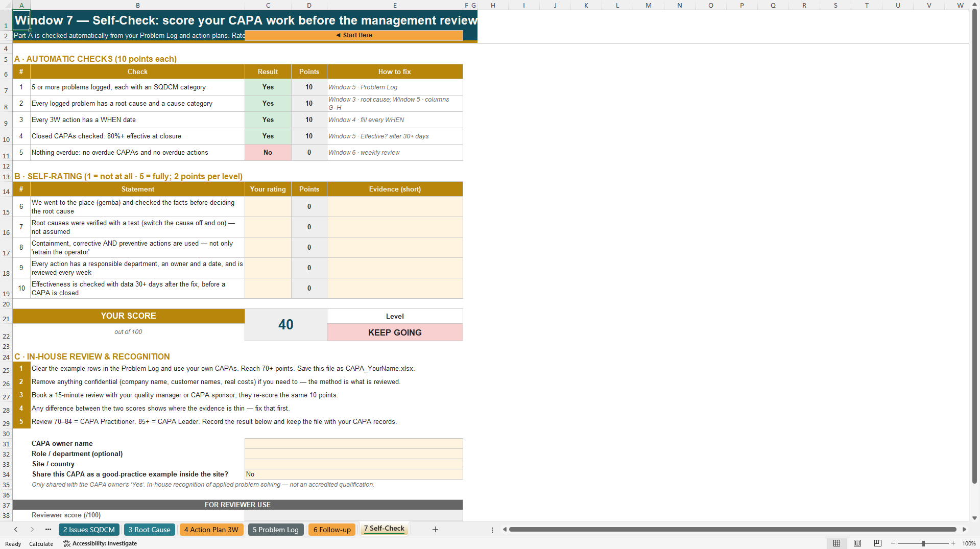Select column E header
This screenshot has height=549, width=980.
click(395, 5)
